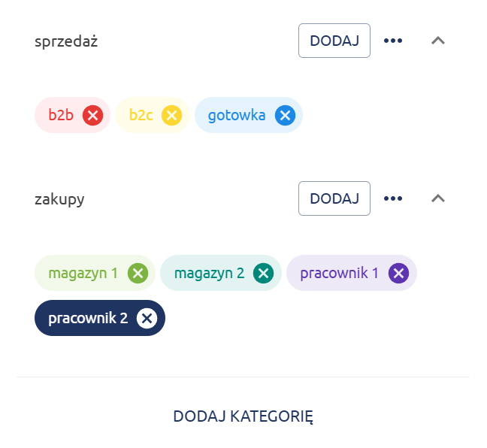The height and width of the screenshot is (448, 487).
Task: Click the magazyn 1 tag label
Action: coord(83,273)
